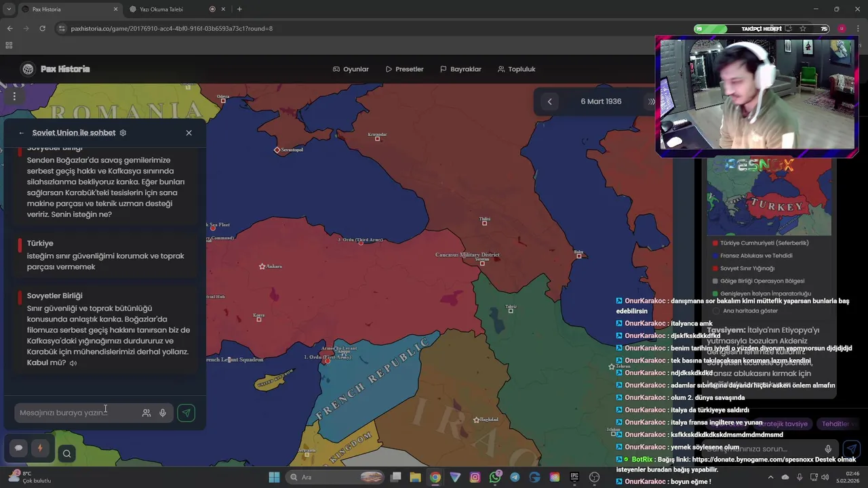Viewport: 868px width, 488px height.
Task: Open the Chrome three-dot menu
Action: 859,28
